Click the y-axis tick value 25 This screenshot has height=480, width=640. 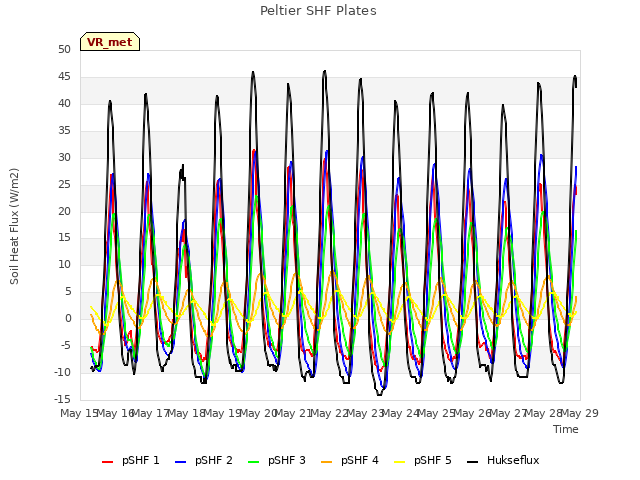[x=64, y=184]
